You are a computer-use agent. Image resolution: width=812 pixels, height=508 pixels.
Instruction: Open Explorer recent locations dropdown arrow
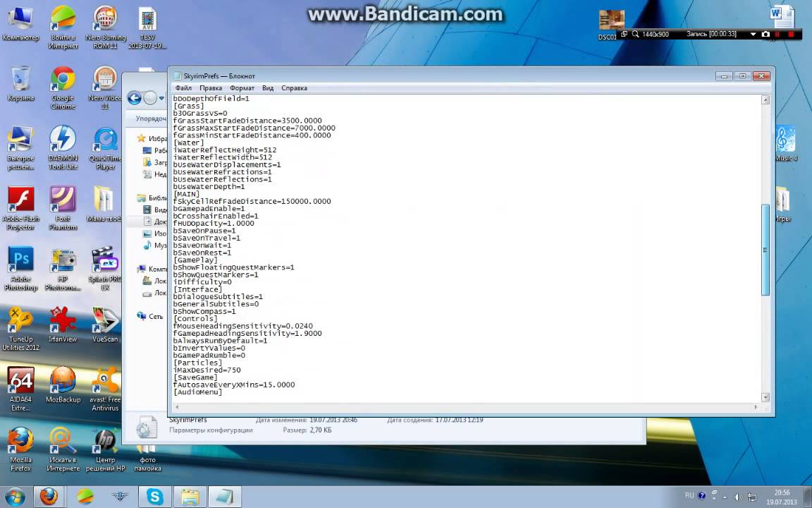(161, 98)
